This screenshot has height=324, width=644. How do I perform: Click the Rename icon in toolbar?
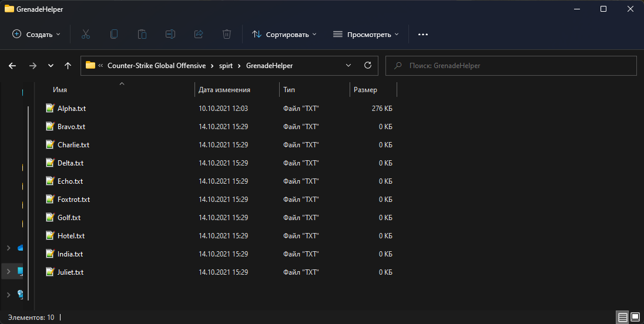pos(170,35)
